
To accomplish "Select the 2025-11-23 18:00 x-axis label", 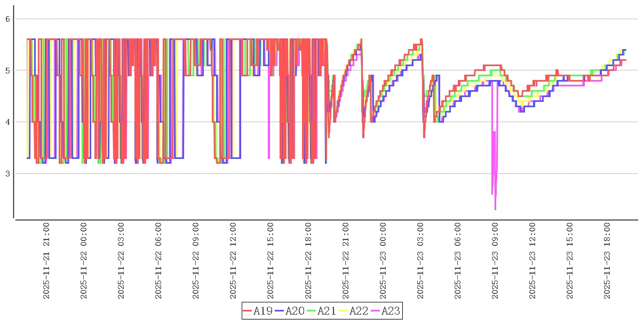I will click(x=607, y=261).
